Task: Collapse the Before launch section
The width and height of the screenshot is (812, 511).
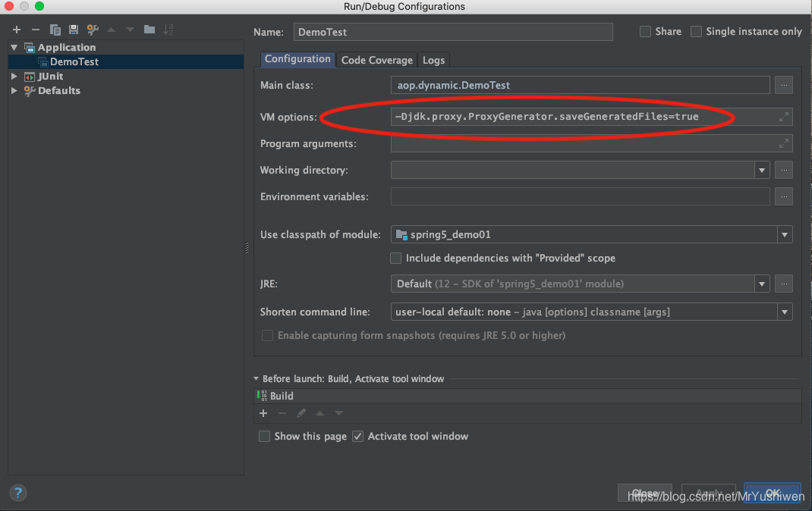Action: [256, 378]
